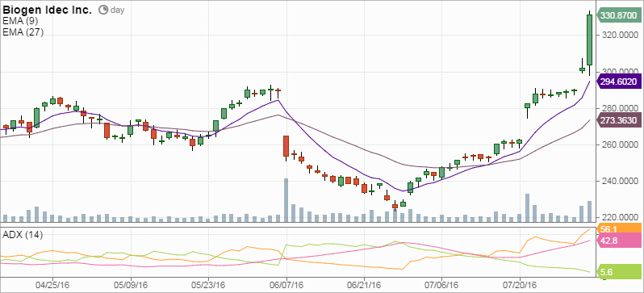Click the day interval label
This screenshot has width=644, height=293.
(x=118, y=10)
